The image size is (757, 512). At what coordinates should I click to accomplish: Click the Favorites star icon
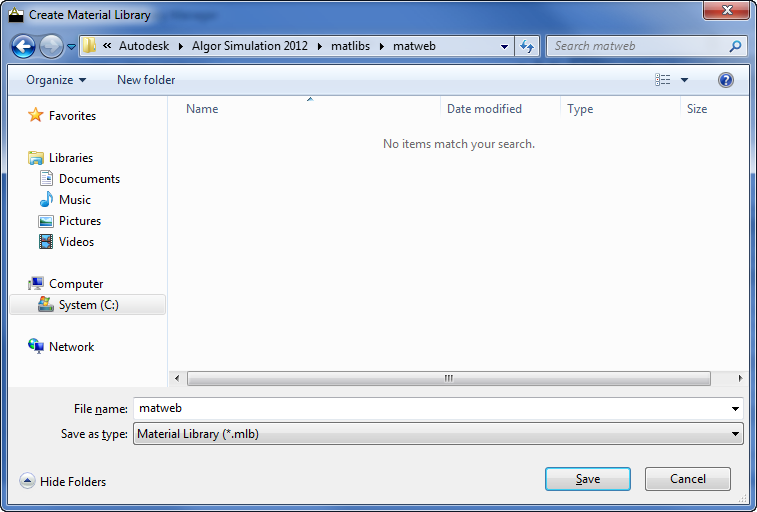click(x=35, y=115)
